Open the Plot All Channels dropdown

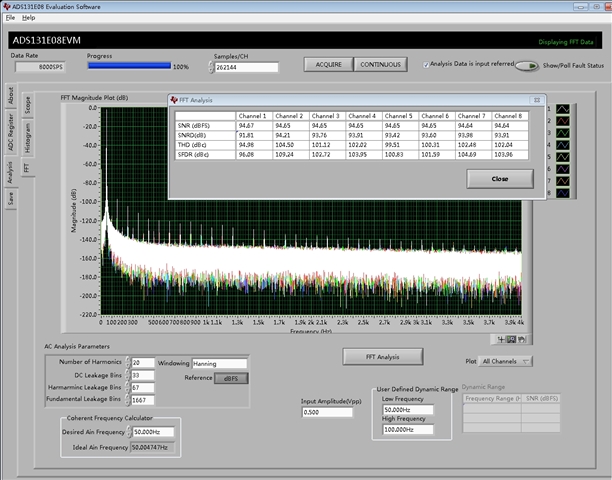click(x=506, y=361)
